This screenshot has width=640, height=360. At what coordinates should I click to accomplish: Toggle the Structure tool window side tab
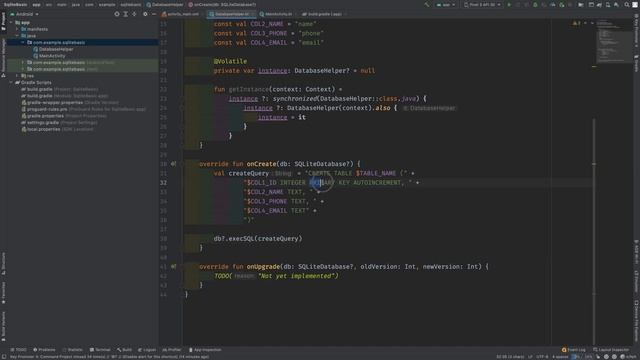pyautogui.click(x=3, y=263)
